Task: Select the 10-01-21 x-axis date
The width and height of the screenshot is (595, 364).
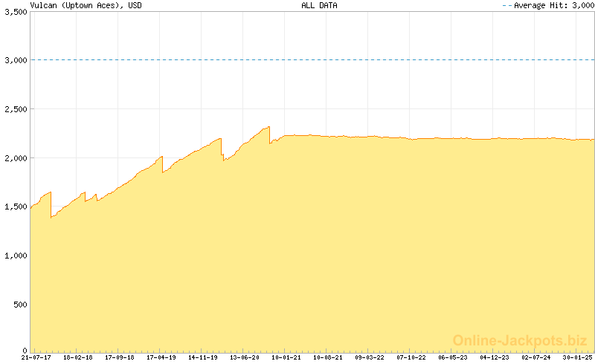Action: 286,358
